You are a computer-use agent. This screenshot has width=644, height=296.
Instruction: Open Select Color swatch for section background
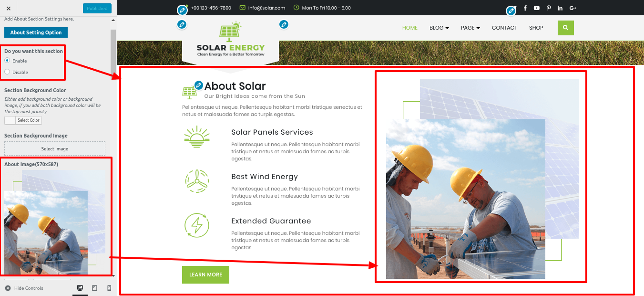tap(23, 120)
